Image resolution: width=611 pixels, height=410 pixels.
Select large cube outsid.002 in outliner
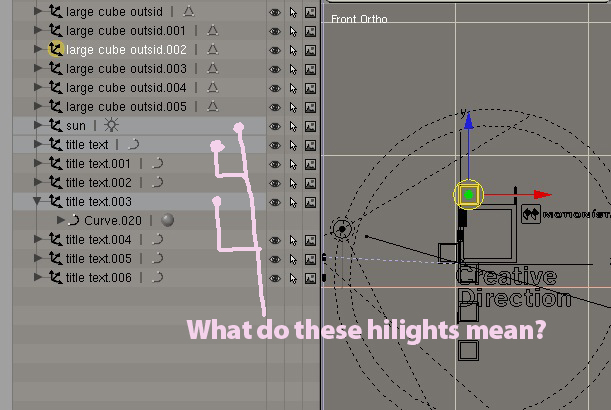click(x=126, y=49)
